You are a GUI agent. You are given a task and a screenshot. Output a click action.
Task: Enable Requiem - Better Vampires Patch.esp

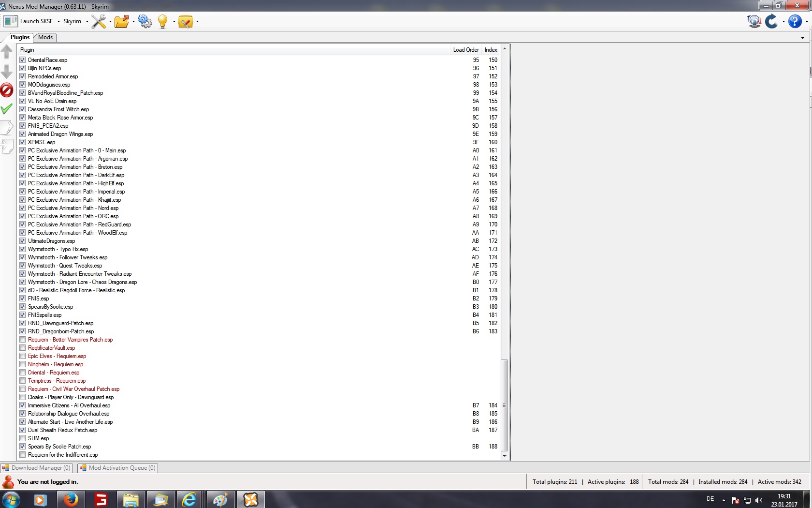[22, 340]
